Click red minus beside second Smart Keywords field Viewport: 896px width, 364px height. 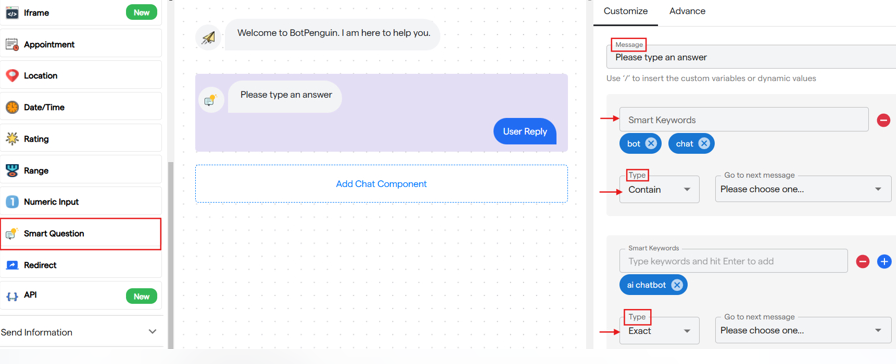(863, 262)
